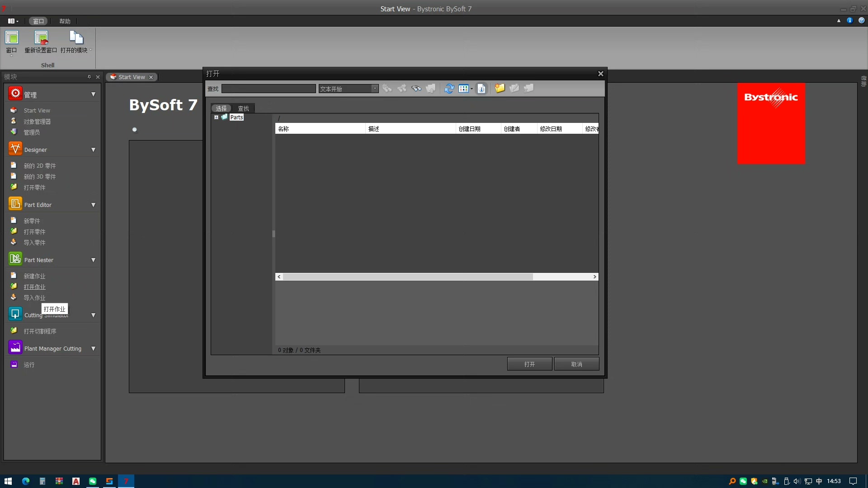Click the 帮助 menu

coord(65,21)
